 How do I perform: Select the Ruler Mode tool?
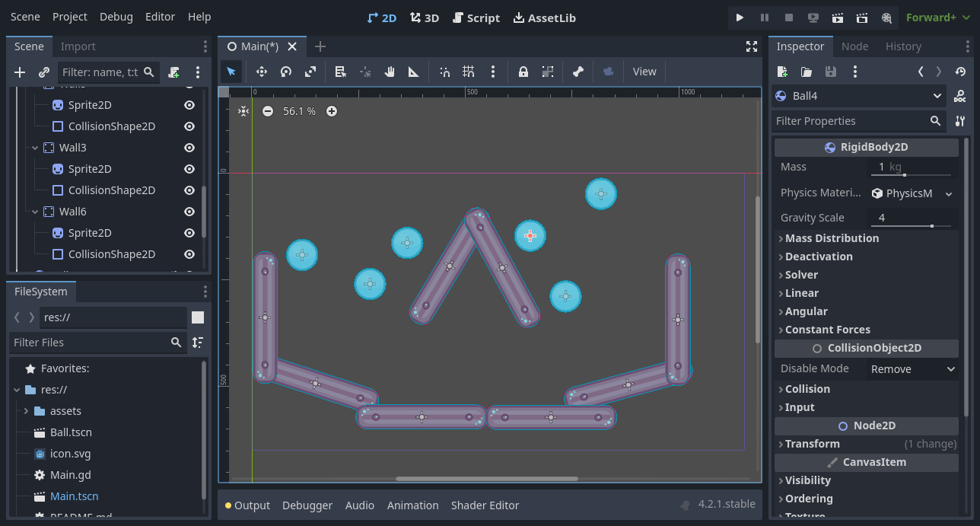pos(413,71)
